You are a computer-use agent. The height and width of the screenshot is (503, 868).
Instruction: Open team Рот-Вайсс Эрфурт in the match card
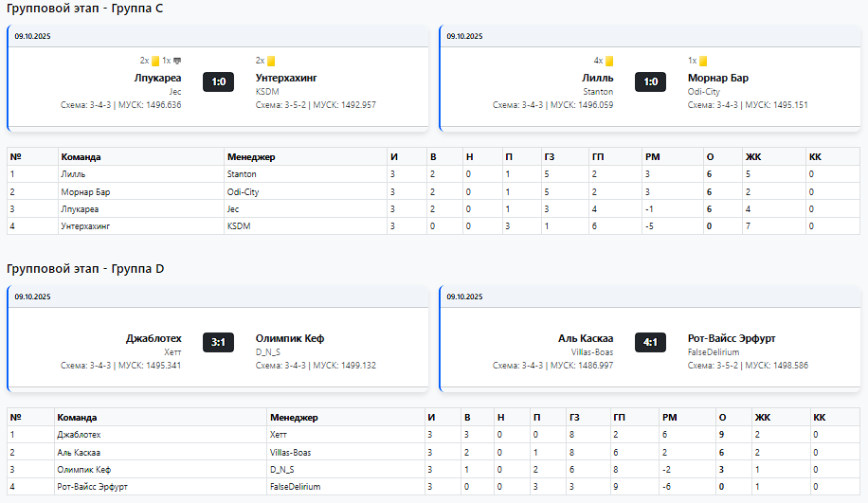pos(732,338)
